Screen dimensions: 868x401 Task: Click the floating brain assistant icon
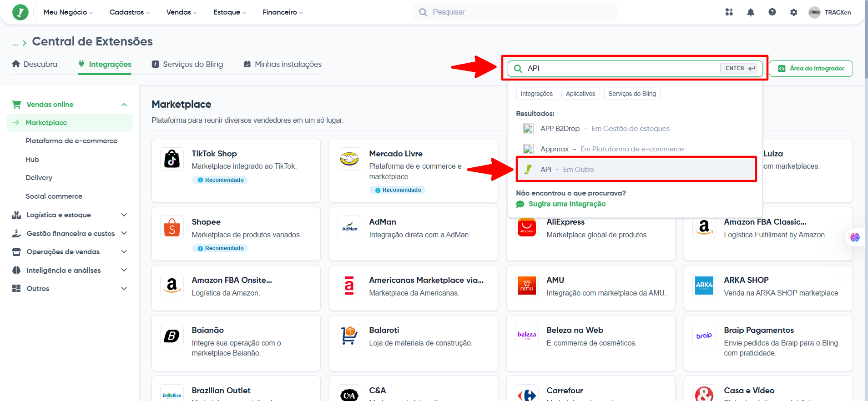(x=855, y=237)
